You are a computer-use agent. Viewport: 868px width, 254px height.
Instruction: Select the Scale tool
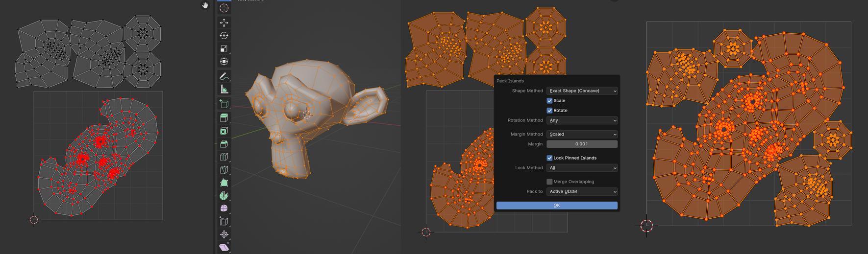224,48
